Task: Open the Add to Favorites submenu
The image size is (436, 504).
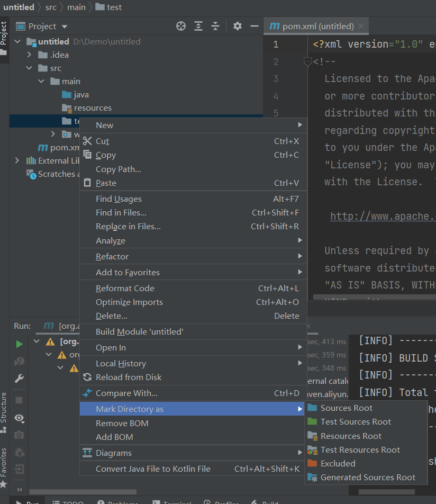Action: (x=193, y=272)
